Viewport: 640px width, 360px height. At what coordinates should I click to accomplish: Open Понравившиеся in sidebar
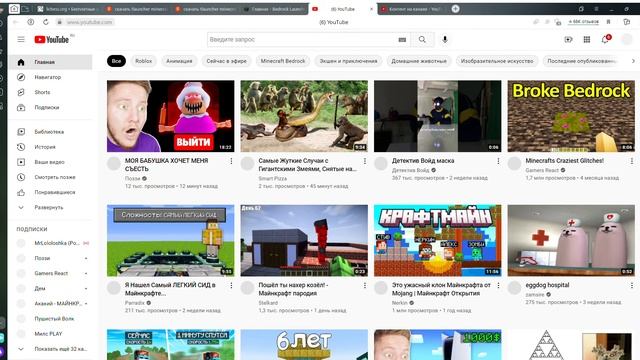[51, 192]
